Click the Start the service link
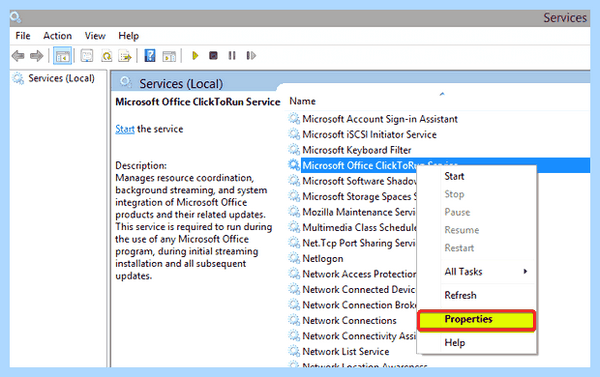The width and height of the screenshot is (600, 377). (125, 129)
